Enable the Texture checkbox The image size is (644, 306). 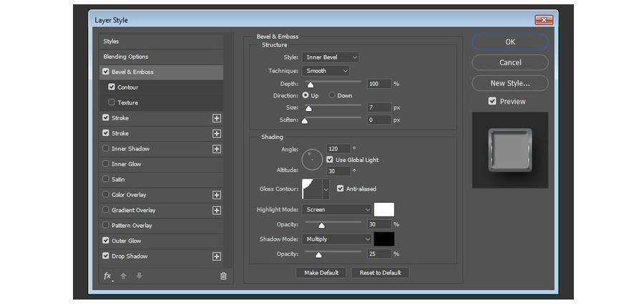tap(112, 102)
